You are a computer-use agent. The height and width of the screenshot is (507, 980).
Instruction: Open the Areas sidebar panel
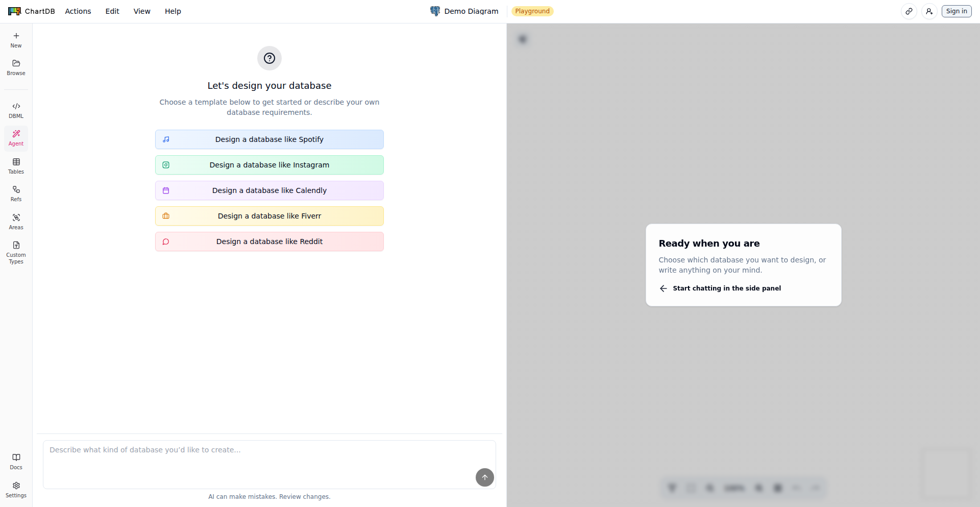(16, 222)
